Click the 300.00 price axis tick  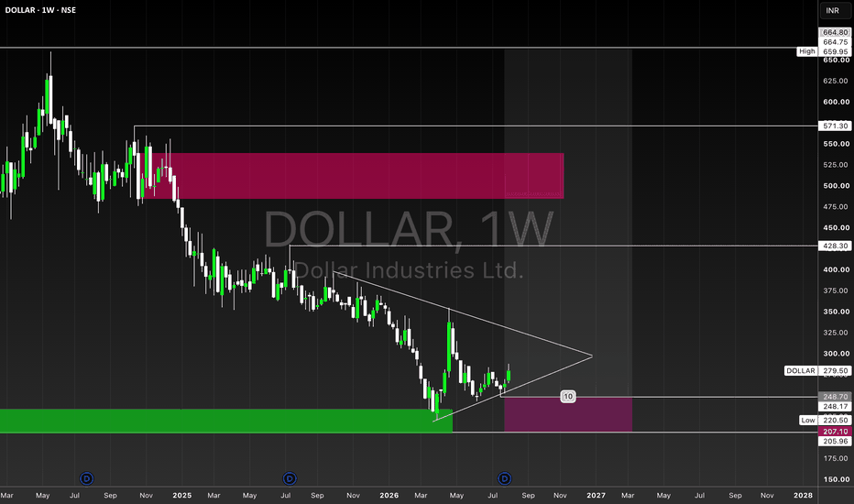click(836, 354)
